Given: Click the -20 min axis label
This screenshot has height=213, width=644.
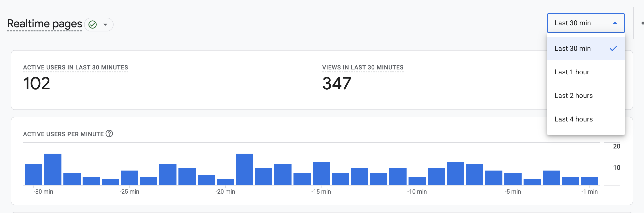Looking at the screenshot, I should click(225, 191).
